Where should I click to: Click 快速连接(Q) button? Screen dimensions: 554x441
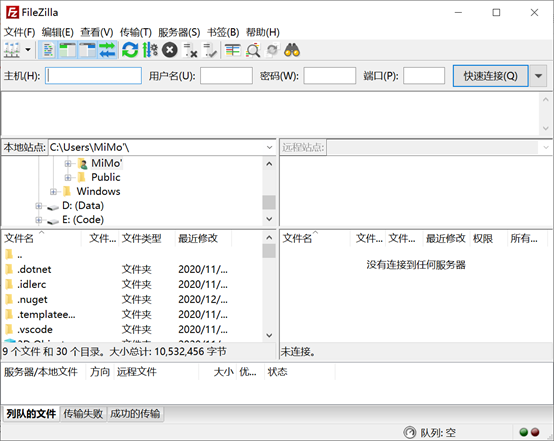click(491, 76)
